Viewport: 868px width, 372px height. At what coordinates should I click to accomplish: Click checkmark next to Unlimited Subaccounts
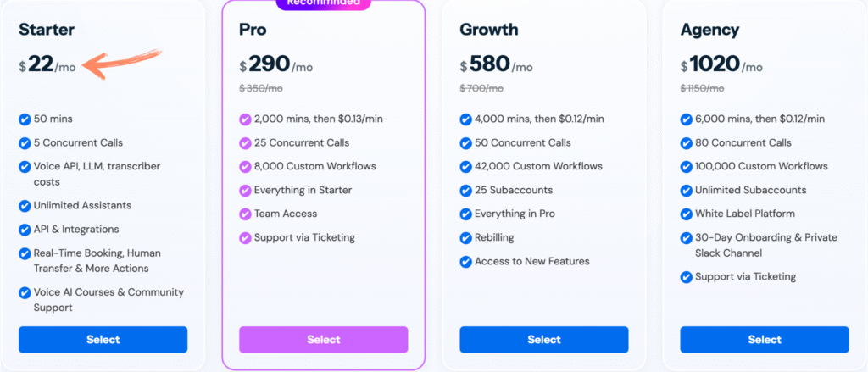pos(687,191)
